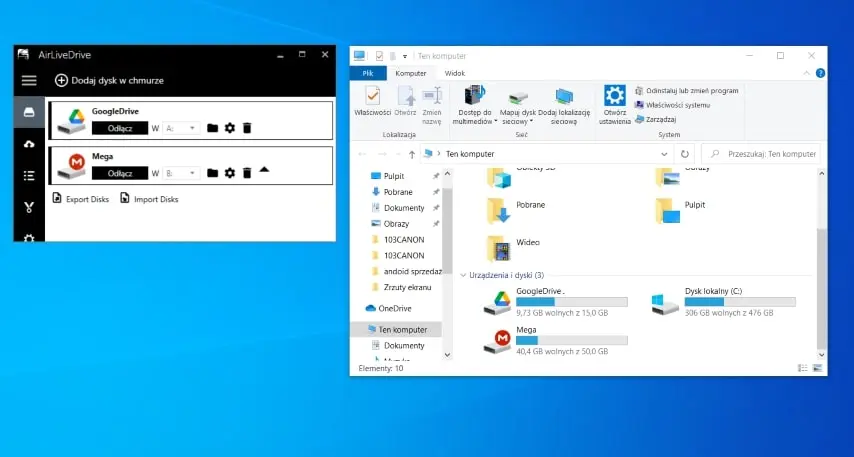The width and height of the screenshot is (854, 457).
Task: Collapse Mega entry with up arrow
Action: (x=264, y=170)
